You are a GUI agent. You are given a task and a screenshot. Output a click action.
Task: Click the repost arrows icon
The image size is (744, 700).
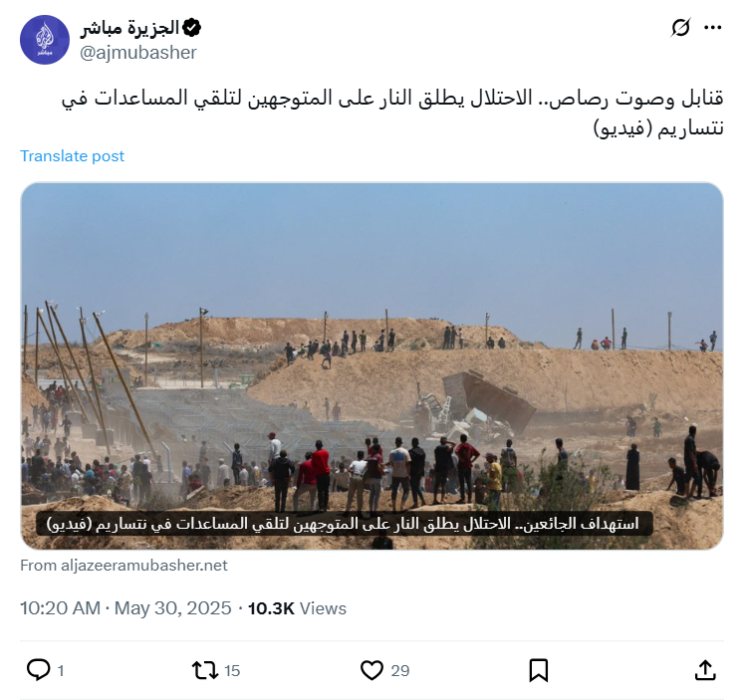(205, 670)
